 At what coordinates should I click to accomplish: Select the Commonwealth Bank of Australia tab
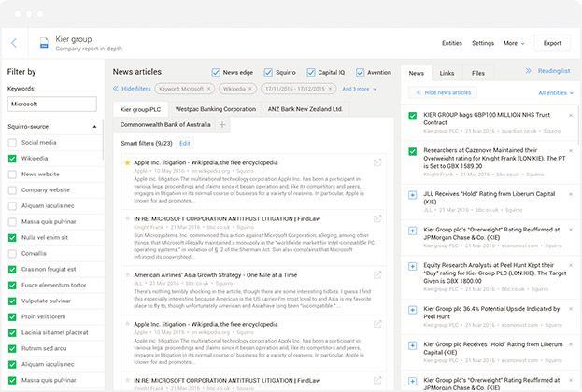tap(165, 125)
